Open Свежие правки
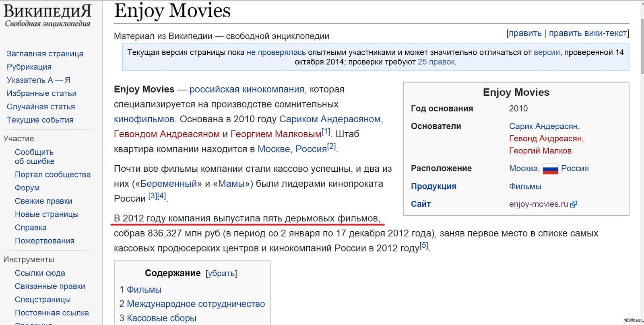Viewport: 644px width, 325px height. coord(43,201)
